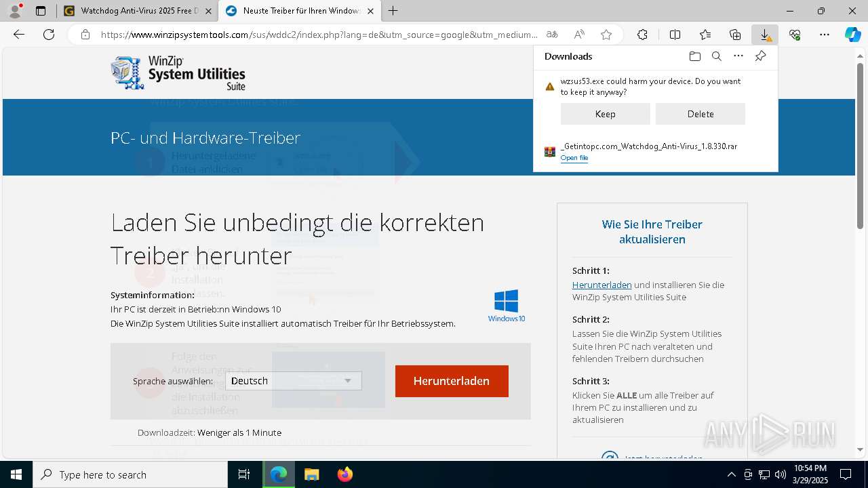Open the Favorites list
Screen dimensions: 868x488
pyautogui.click(x=705, y=35)
